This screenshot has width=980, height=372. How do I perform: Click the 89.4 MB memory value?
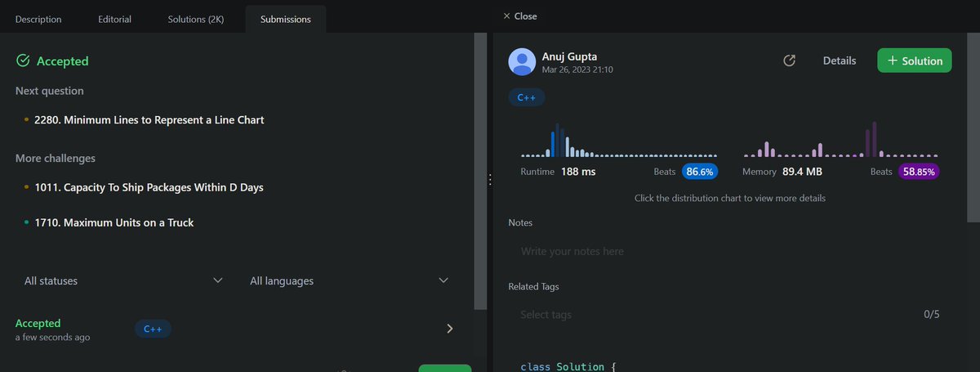(802, 172)
